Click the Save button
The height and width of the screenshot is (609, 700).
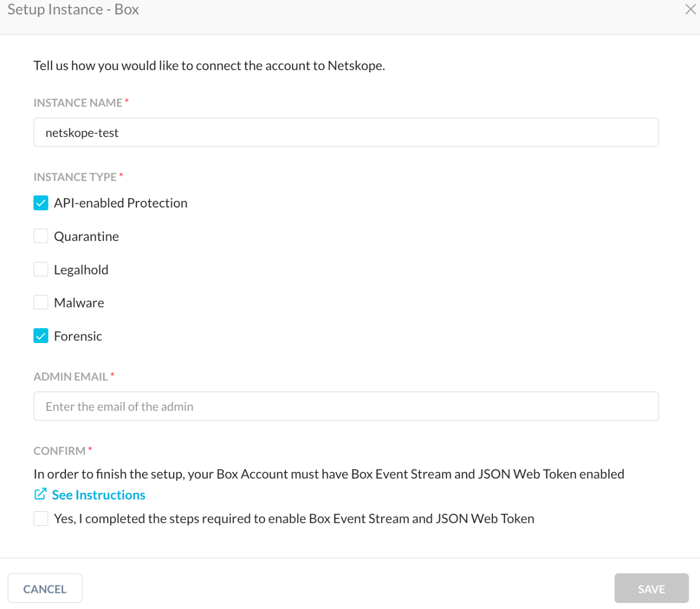point(651,588)
